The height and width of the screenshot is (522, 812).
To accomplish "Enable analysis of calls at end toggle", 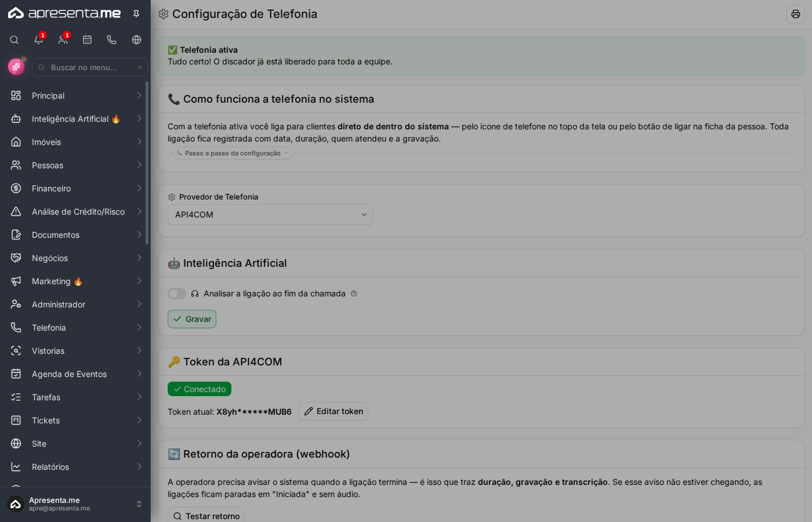I will [x=177, y=293].
